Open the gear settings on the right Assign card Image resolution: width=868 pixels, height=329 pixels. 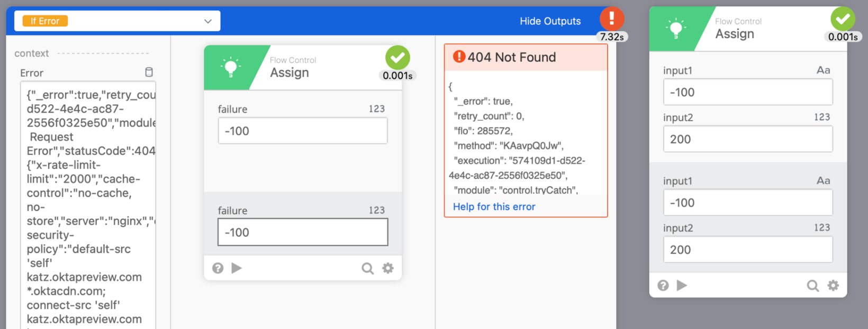[833, 286]
